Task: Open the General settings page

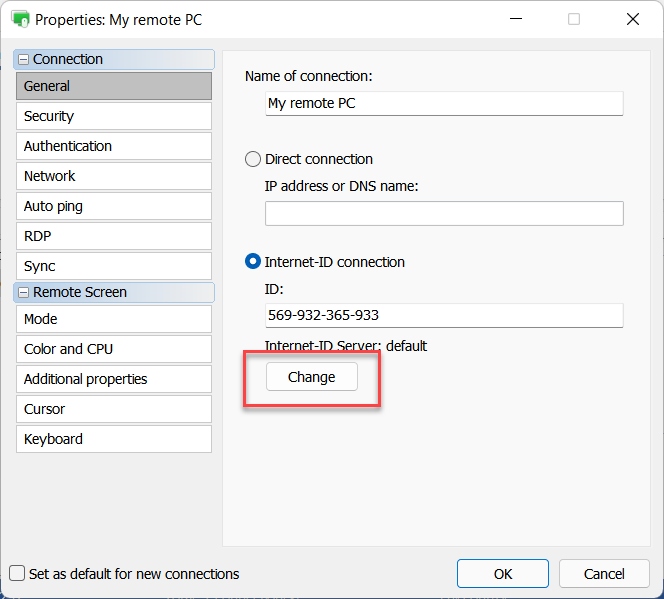Action: pyautogui.click(x=113, y=86)
